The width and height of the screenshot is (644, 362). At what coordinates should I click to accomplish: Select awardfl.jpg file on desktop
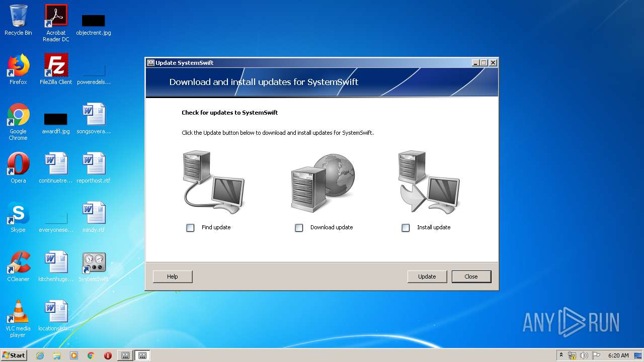pyautogui.click(x=56, y=123)
